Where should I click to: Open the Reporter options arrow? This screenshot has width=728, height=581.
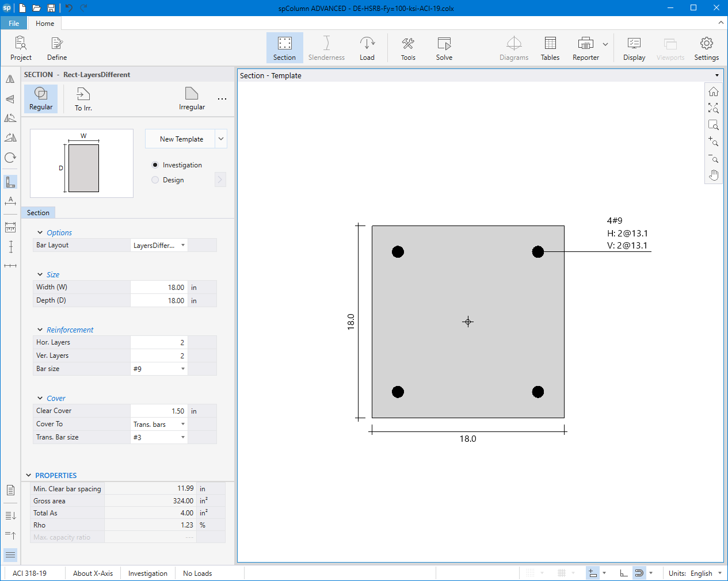(605, 44)
